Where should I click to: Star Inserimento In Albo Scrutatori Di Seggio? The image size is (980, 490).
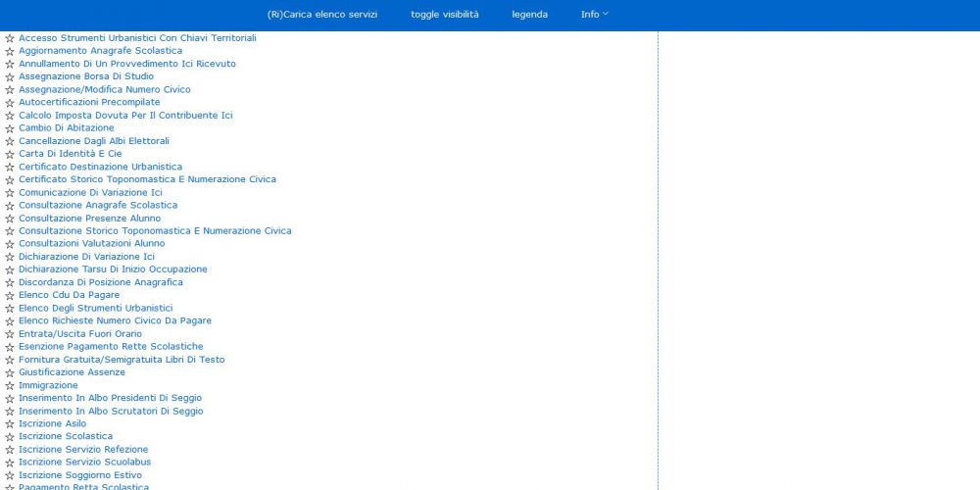point(10,412)
